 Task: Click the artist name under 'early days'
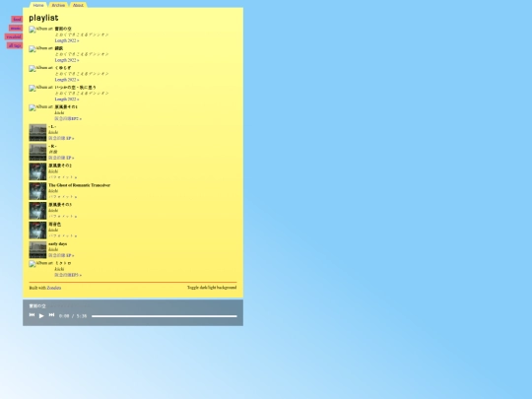click(53, 249)
